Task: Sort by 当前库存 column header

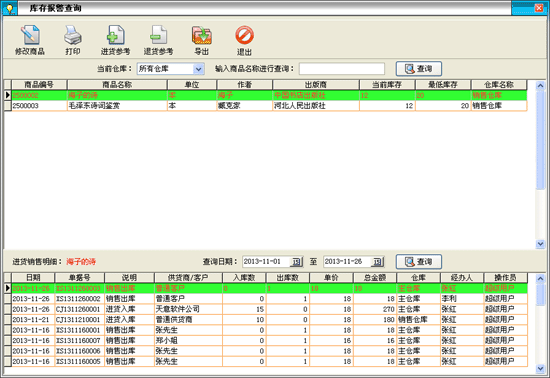Action: point(387,85)
